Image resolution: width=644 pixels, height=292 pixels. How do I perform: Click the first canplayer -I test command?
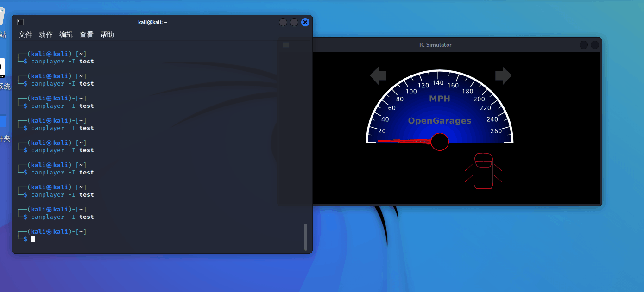pyautogui.click(x=63, y=61)
